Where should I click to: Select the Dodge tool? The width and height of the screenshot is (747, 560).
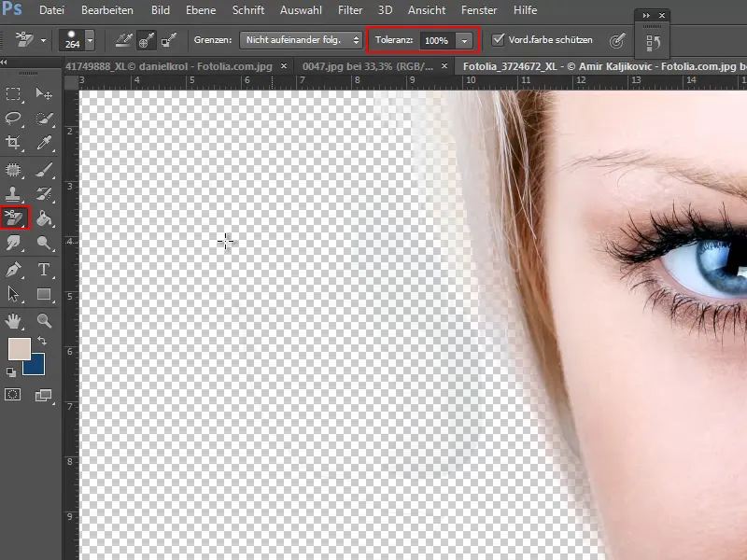pos(44,243)
